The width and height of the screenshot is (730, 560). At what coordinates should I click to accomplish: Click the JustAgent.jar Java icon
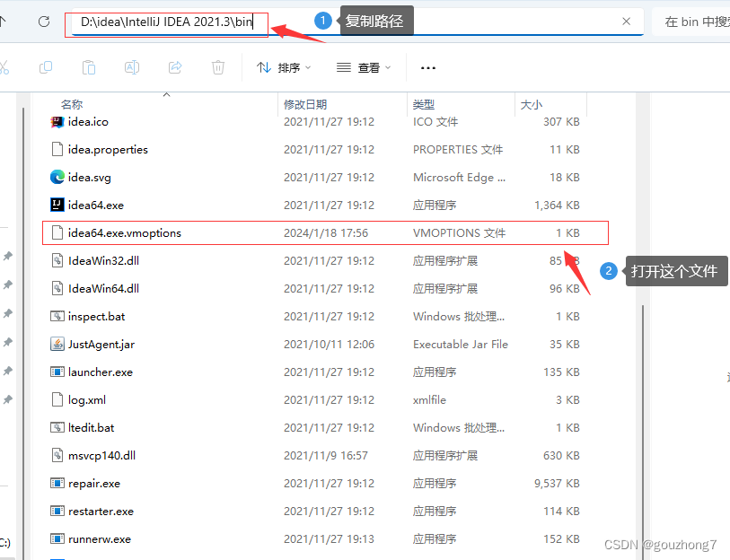[57, 344]
